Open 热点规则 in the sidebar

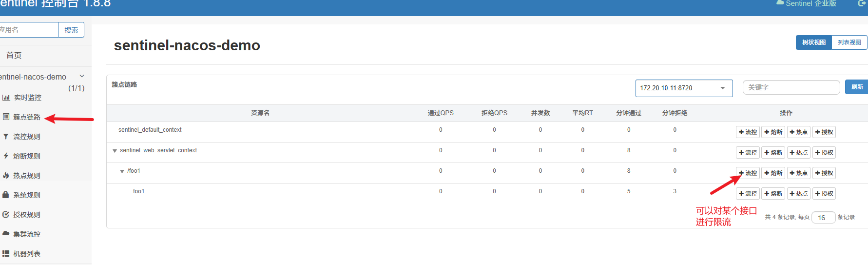coord(27,176)
